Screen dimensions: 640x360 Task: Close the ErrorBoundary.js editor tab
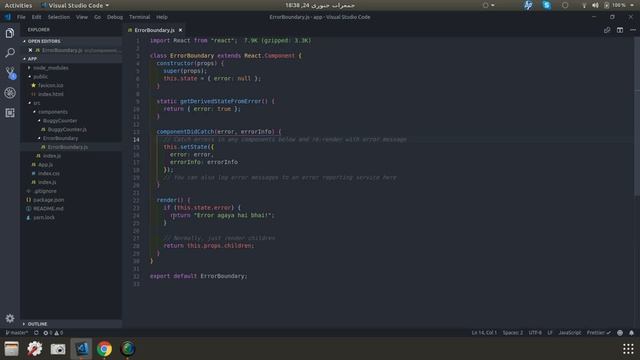coord(180,30)
